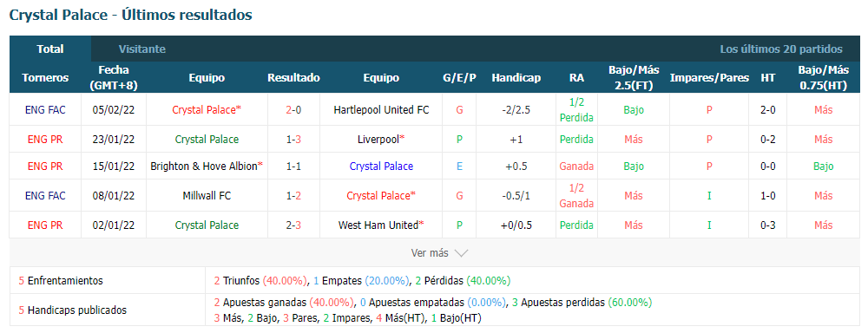The height and width of the screenshot is (333, 868).
Task: Open ENG PR tournament on 23/01/22 row
Action: point(45,140)
